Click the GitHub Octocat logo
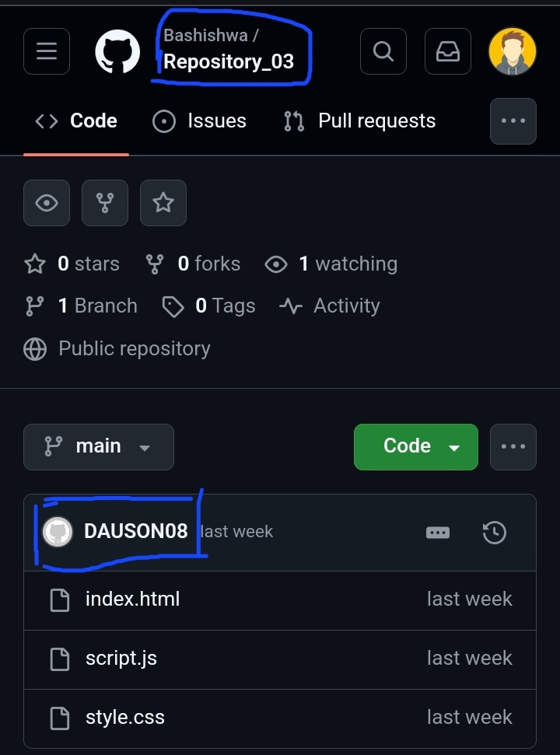The width and height of the screenshot is (560, 755). pos(117,52)
